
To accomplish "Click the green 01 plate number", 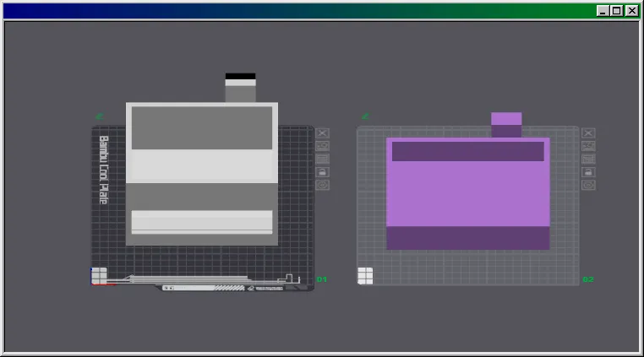I will [322, 279].
